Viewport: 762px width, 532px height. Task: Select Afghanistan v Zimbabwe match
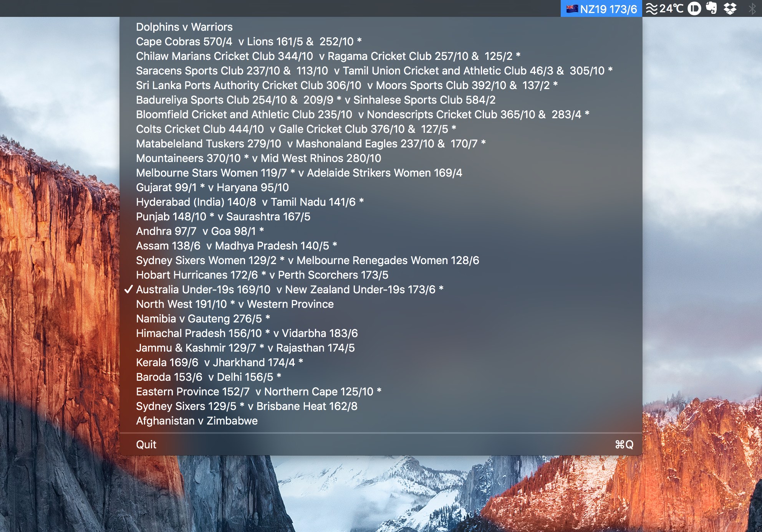click(x=197, y=421)
